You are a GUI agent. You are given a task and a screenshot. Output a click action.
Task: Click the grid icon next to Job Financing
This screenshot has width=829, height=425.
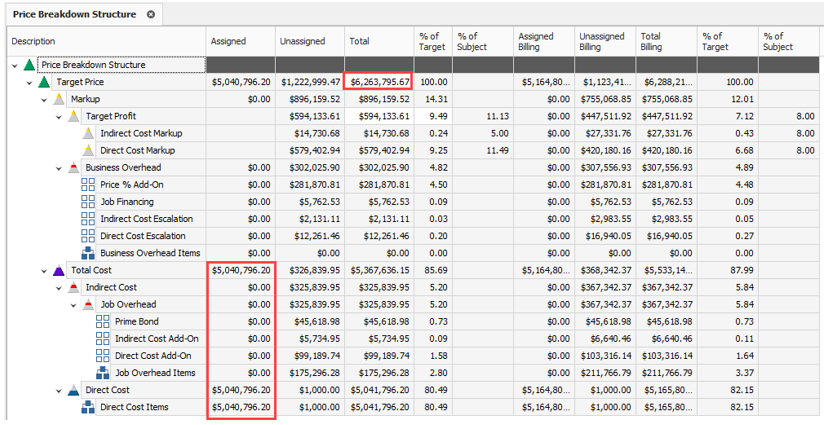pos(88,202)
